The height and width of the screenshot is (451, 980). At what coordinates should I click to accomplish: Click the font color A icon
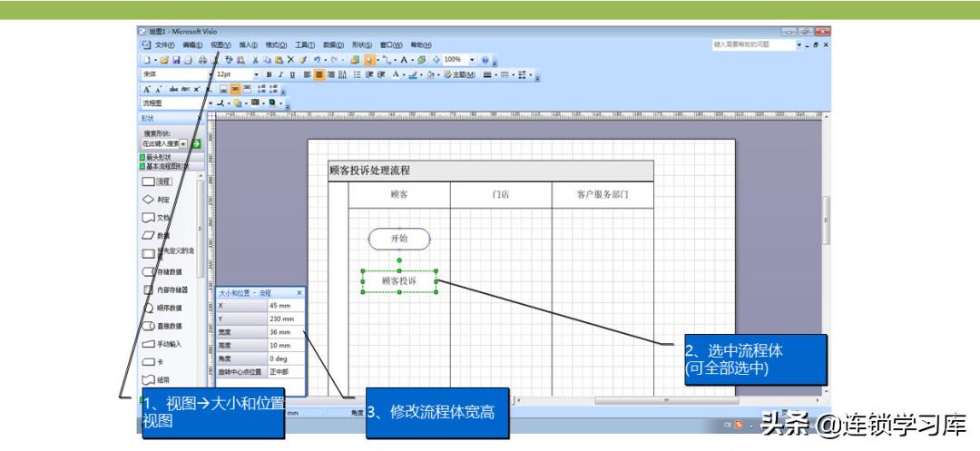click(396, 74)
